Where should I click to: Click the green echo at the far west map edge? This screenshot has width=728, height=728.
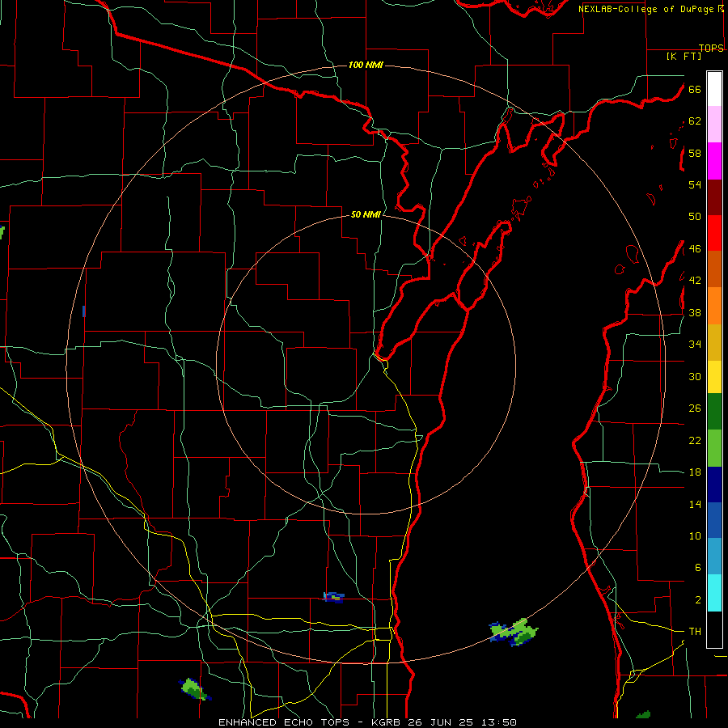pyautogui.click(x=2, y=233)
